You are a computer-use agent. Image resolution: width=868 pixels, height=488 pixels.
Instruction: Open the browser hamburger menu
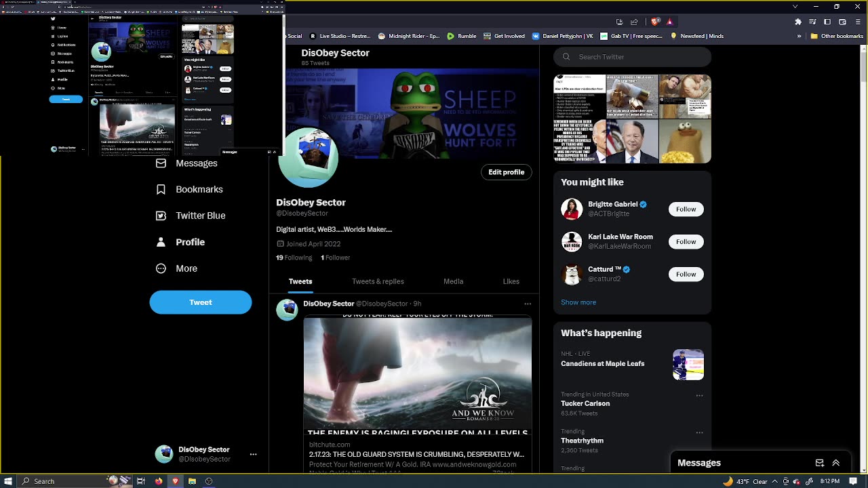[858, 22]
